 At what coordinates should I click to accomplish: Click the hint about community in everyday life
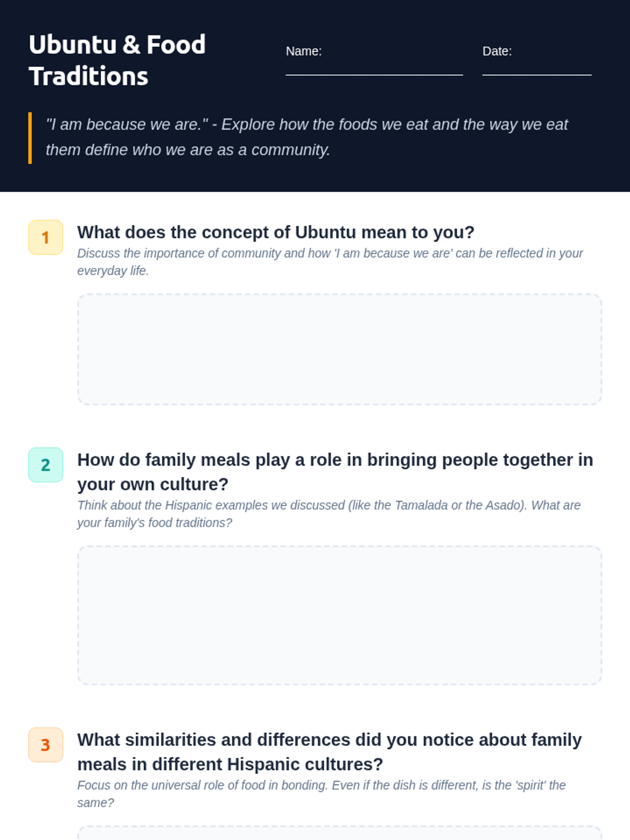pos(330,261)
